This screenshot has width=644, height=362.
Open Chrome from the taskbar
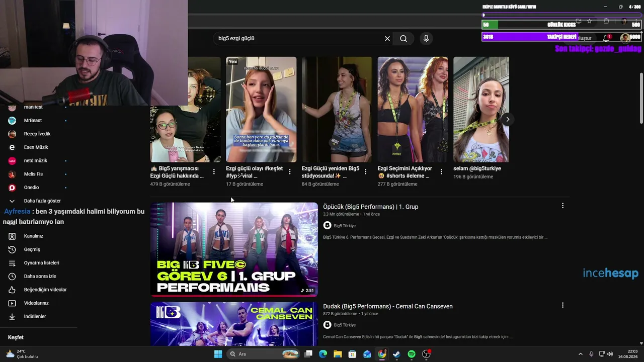click(x=382, y=354)
